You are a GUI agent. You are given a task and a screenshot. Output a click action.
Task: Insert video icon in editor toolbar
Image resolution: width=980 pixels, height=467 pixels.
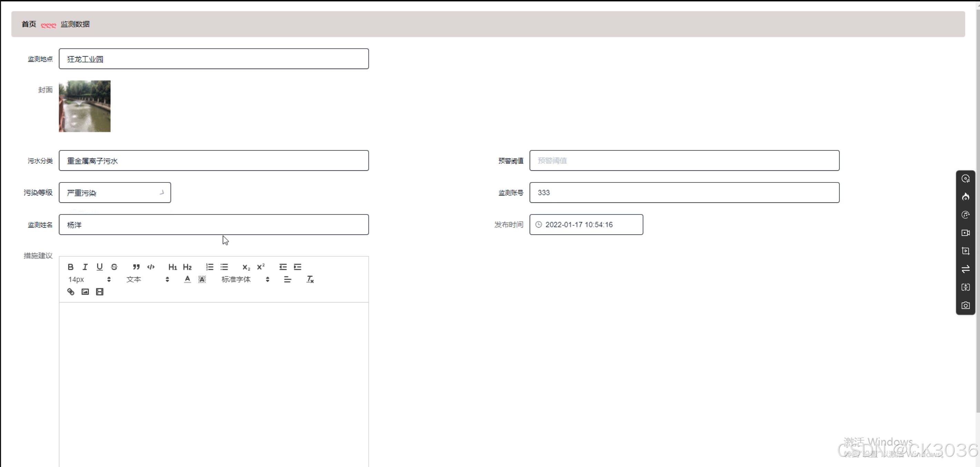click(99, 291)
